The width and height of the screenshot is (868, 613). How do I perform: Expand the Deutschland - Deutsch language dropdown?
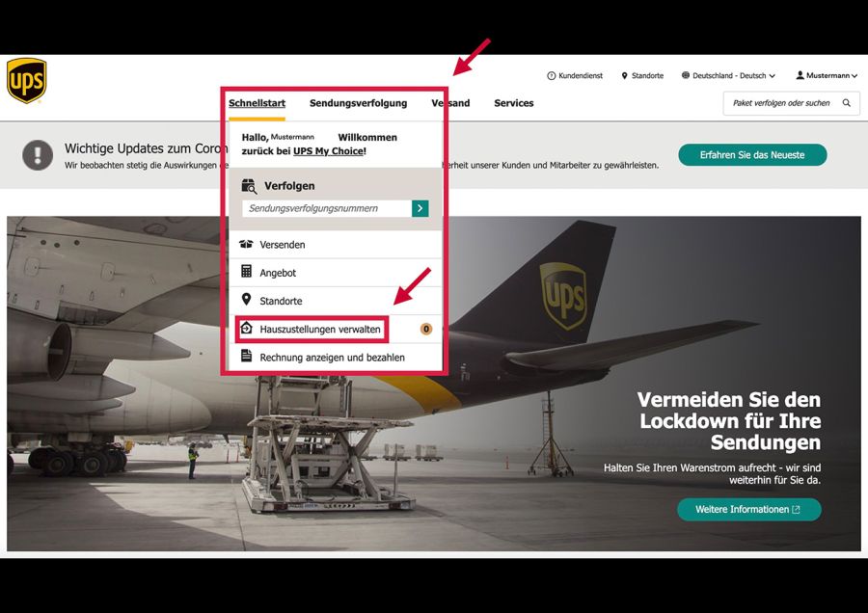[728, 76]
